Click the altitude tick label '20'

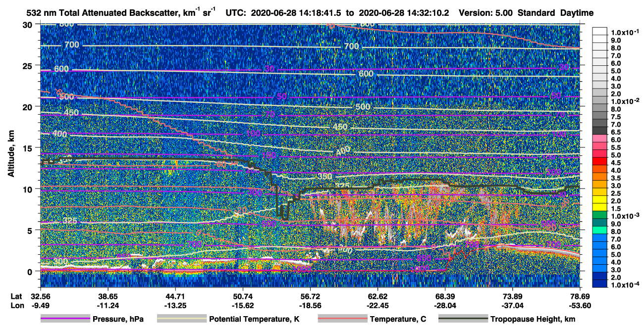pos(28,106)
